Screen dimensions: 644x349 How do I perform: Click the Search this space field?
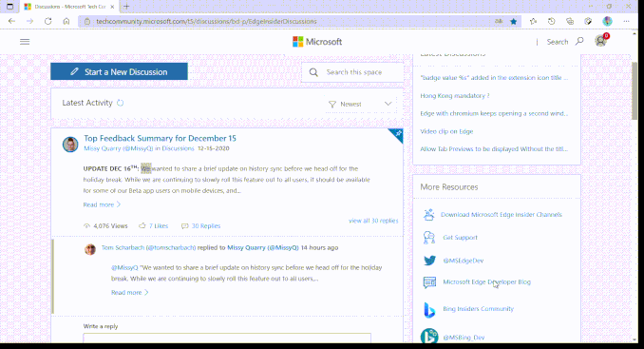click(352, 72)
